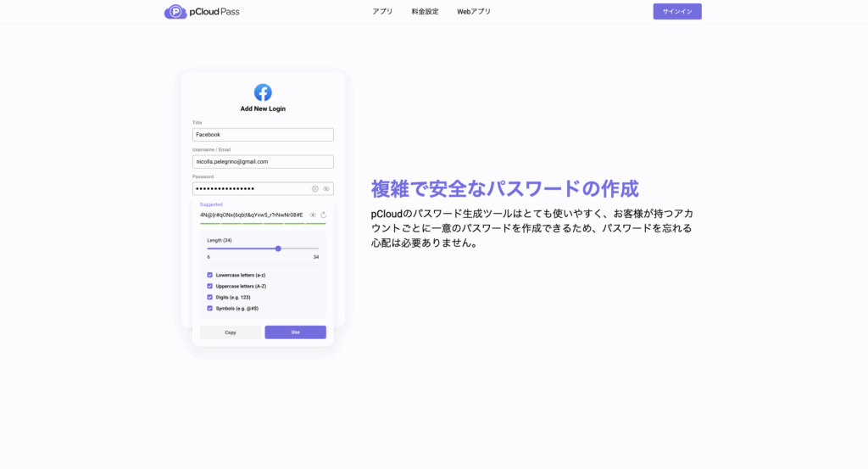Click the password Length slider handle

[278, 248]
